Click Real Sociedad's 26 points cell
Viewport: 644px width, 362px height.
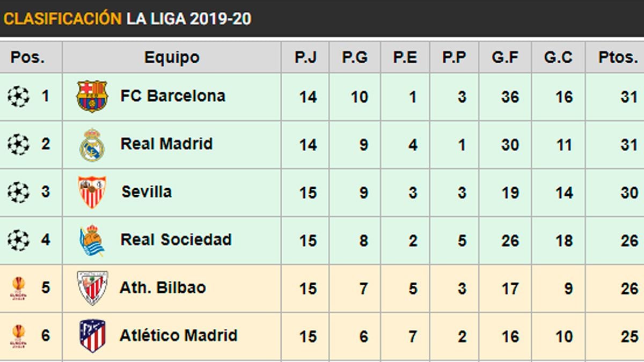(x=629, y=241)
